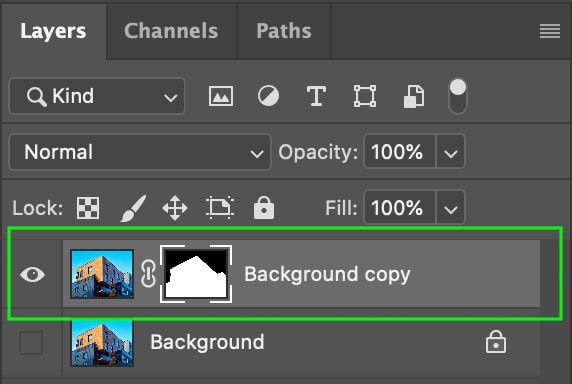Lock position move-arrows icon
Viewport: 572px width, 384px height.
(x=175, y=208)
